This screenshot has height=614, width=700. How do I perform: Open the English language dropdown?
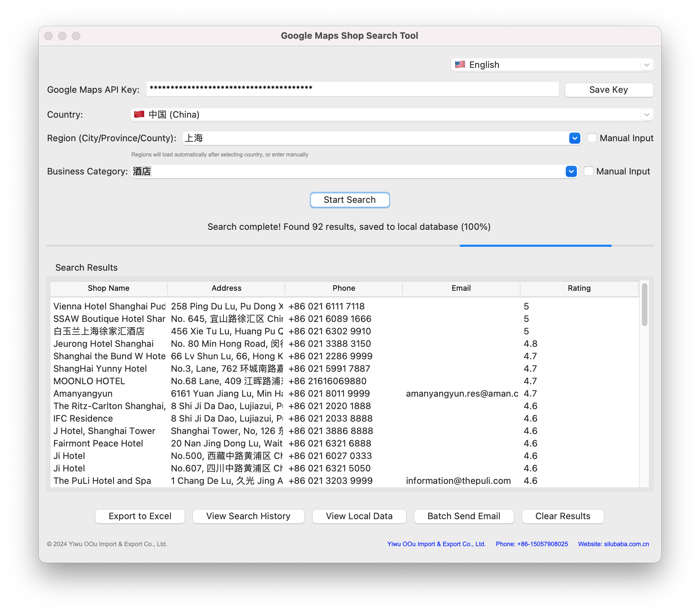click(x=646, y=65)
